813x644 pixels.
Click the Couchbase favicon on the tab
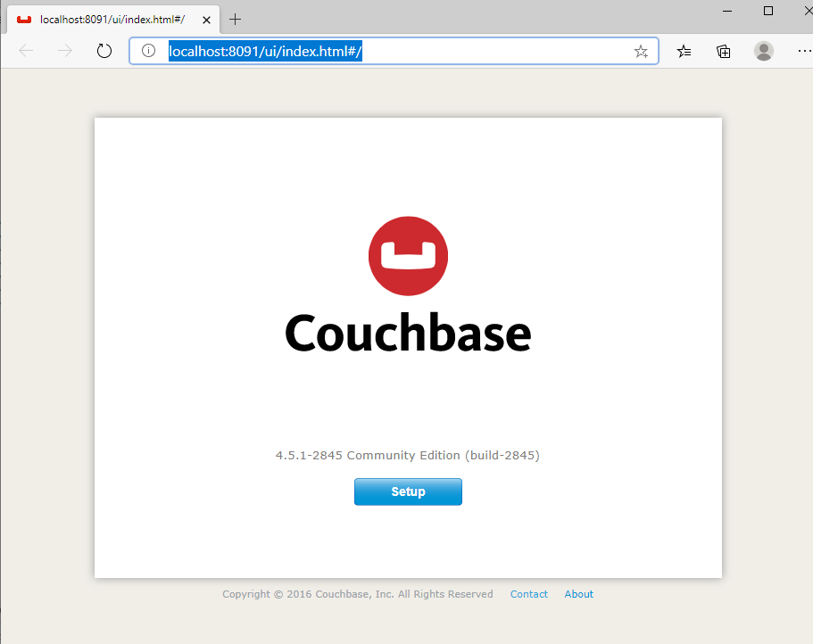point(24,20)
